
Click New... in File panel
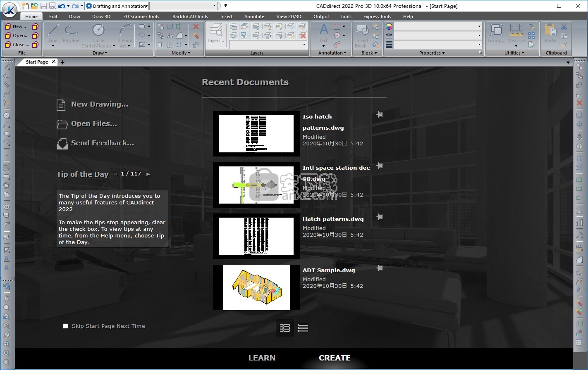[x=17, y=26]
